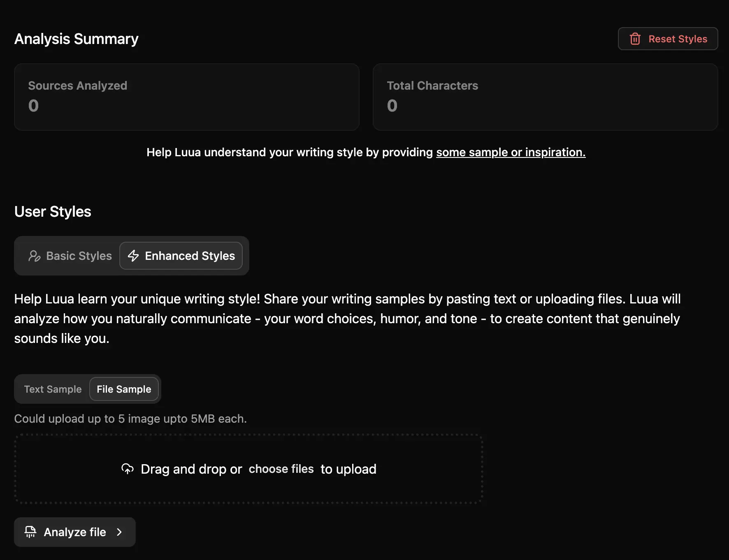Click the lightning bolt Enhanced Styles icon
729x560 pixels.
[x=133, y=256]
